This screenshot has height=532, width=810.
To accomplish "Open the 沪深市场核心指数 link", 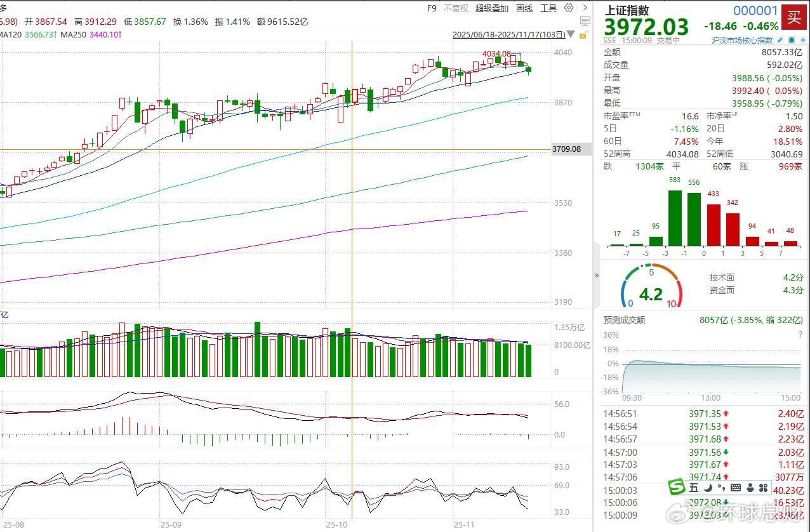I will (x=742, y=40).
